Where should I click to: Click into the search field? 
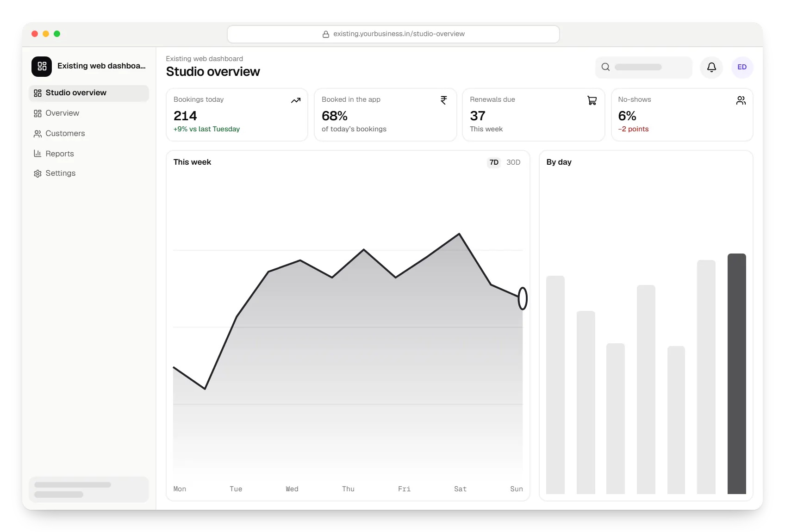(x=644, y=67)
